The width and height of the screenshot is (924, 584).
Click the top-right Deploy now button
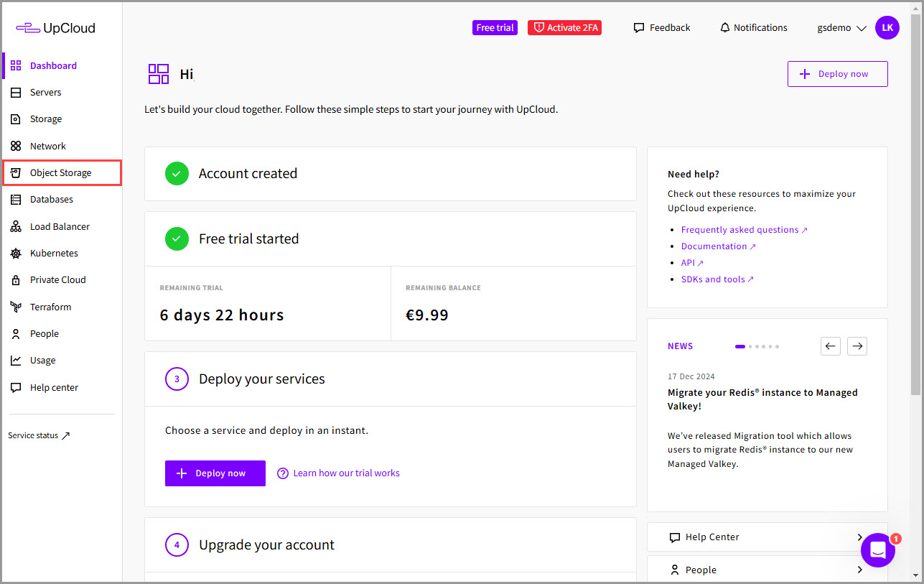click(x=838, y=74)
